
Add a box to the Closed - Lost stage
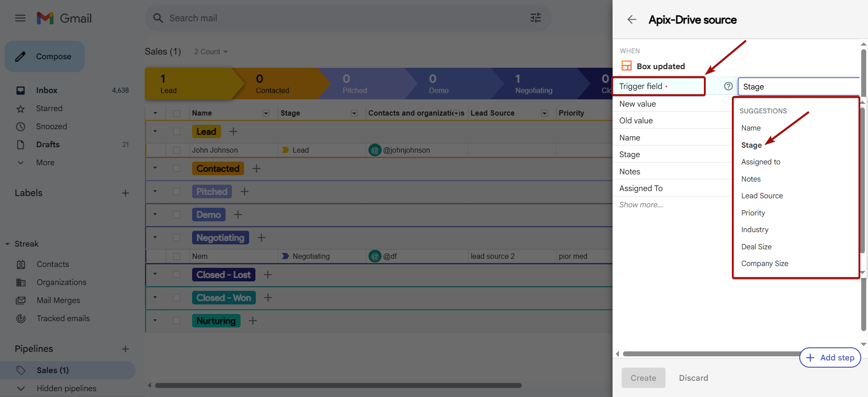point(268,275)
